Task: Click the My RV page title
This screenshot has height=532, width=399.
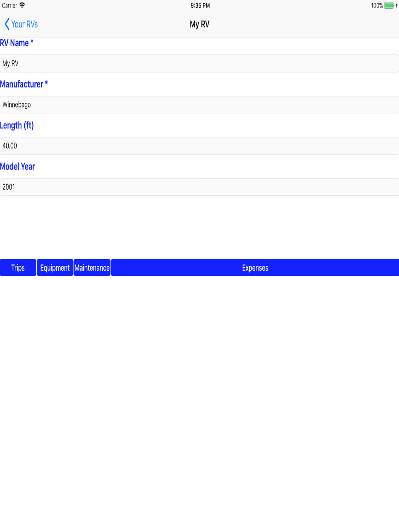Action: [x=199, y=24]
